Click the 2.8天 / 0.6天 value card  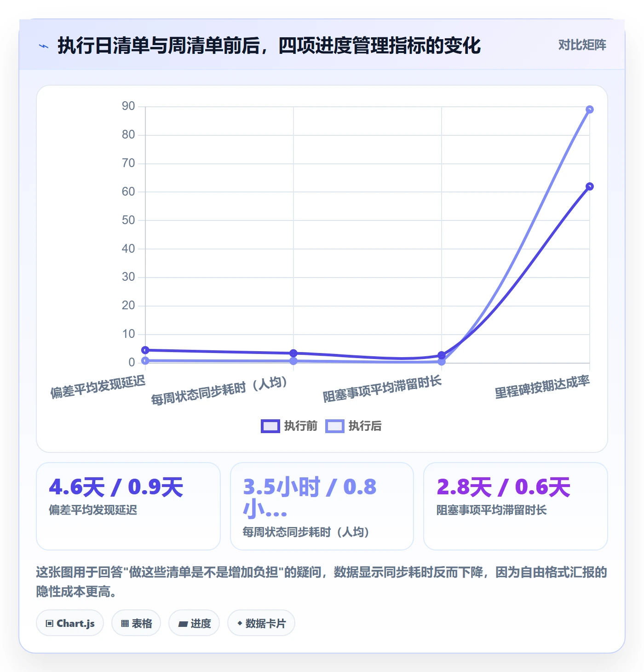tap(516, 506)
